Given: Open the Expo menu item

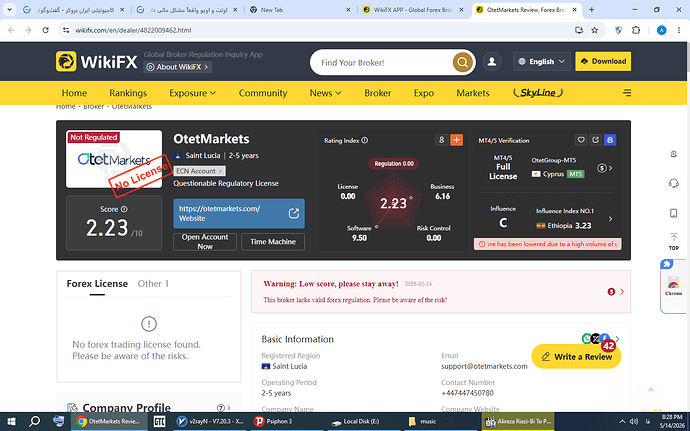Looking at the screenshot, I should pos(424,93).
